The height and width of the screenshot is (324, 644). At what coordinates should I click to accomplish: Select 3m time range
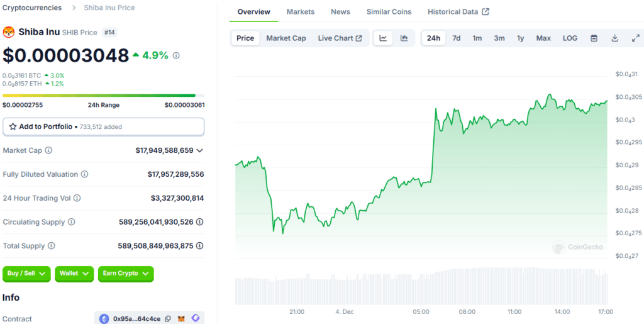(499, 38)
